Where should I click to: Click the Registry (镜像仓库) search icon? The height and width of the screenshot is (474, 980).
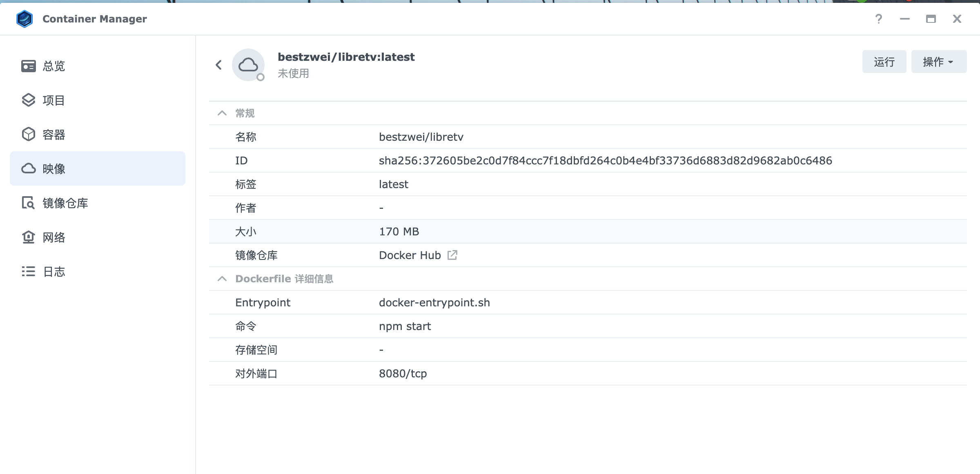coord(28,203)
